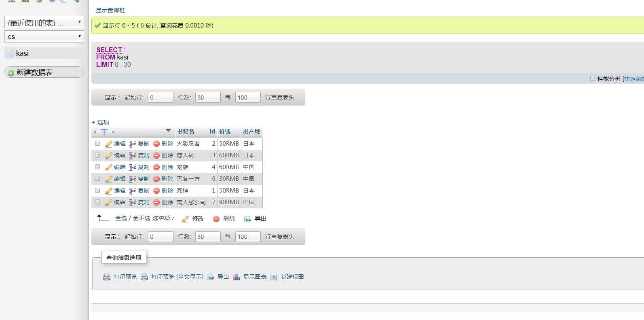The width and height of the screenshot is (644, 320).
Task: Click copy icon for 博人转 row
Action: 133,155
